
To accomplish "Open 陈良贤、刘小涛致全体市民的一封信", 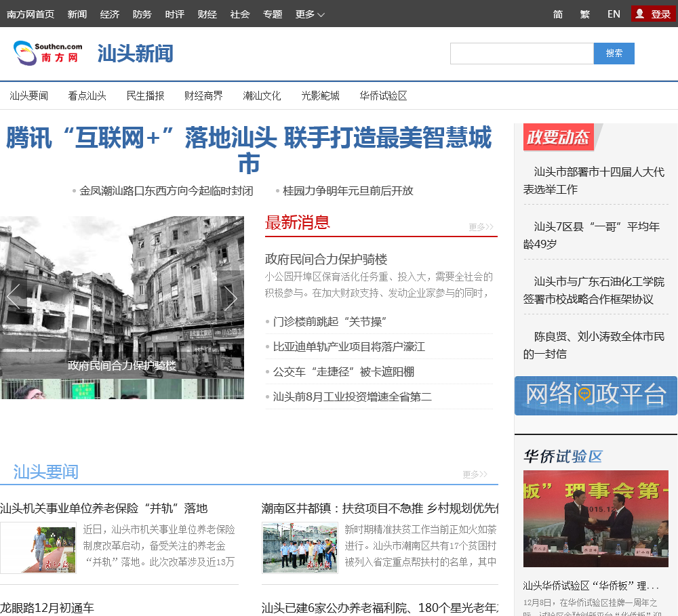I will pos(594,346).
